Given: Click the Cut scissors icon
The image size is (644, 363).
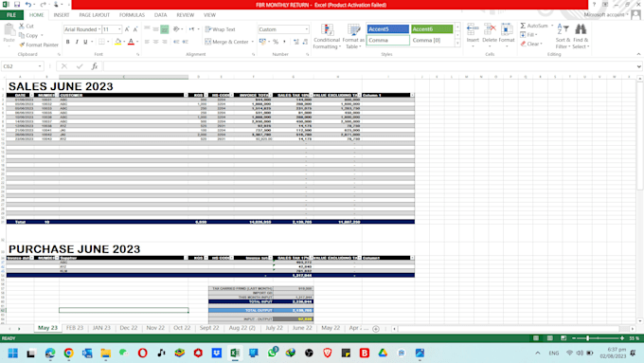Looking at the screenshot, I should (22, 26).
